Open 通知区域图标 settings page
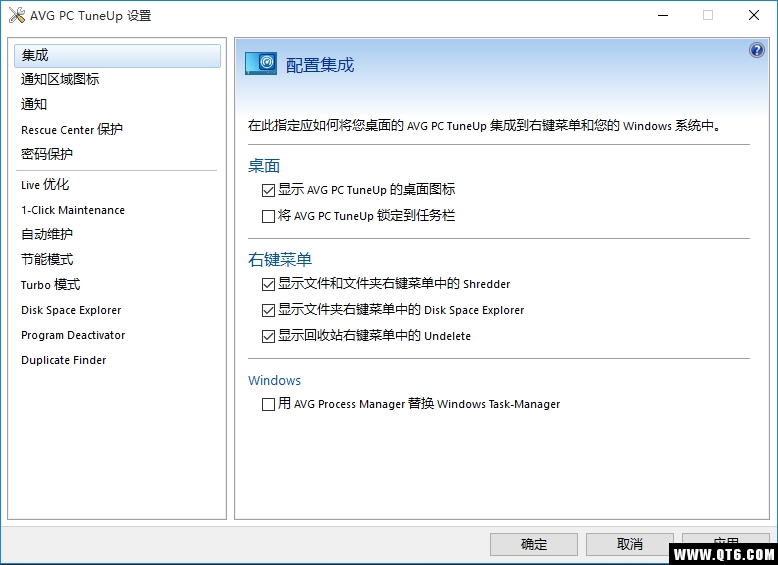 (60, 79)
